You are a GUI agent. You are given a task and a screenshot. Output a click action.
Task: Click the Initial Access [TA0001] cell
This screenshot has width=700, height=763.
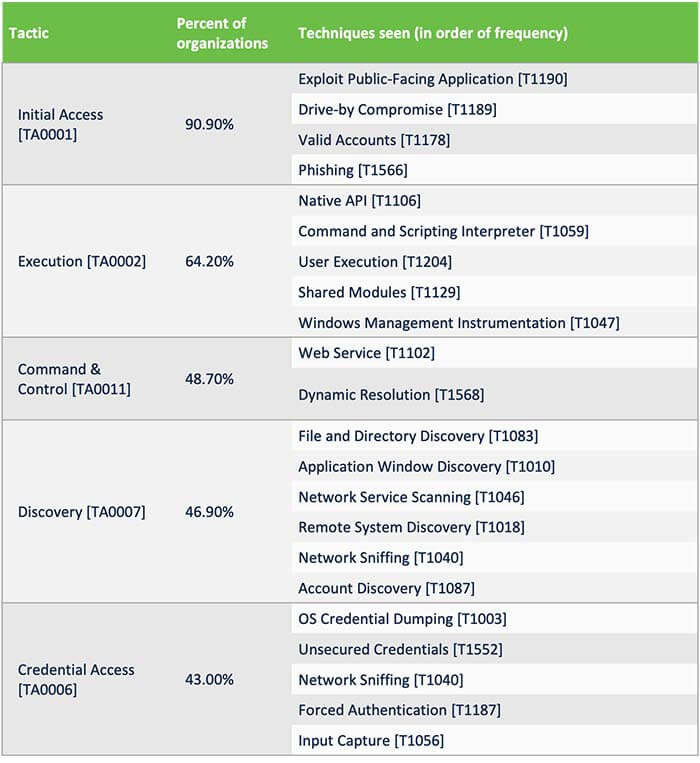click(60, 125)
